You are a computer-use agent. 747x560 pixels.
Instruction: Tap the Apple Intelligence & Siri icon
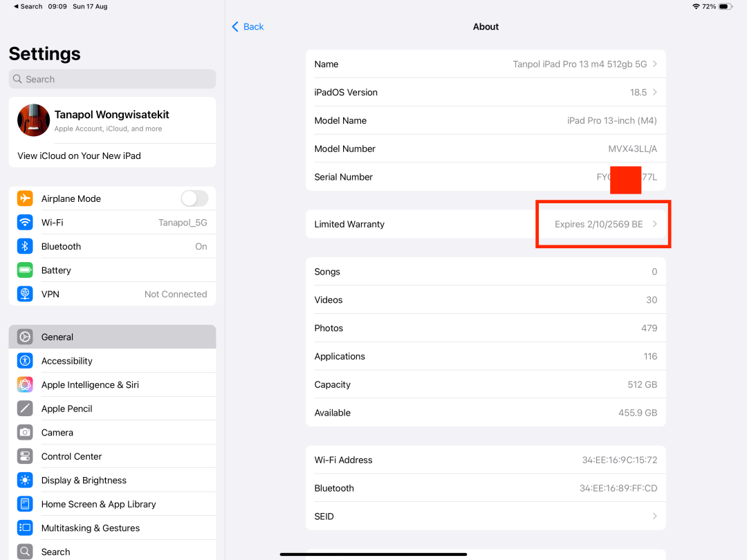25,384
